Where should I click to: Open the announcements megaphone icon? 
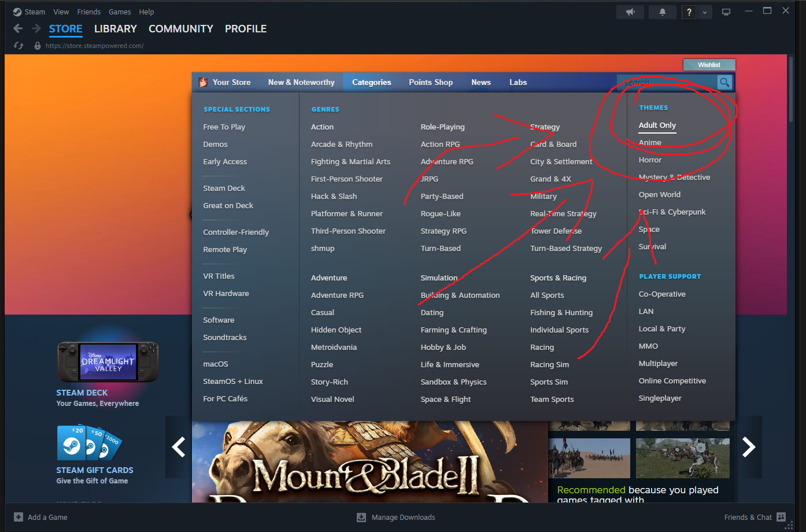pos(630,12)
